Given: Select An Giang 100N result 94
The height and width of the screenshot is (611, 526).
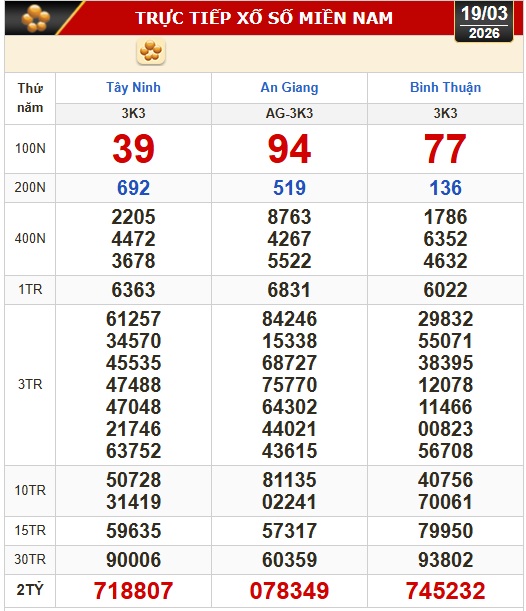Looking at the screenshot, I should [289, 149].
